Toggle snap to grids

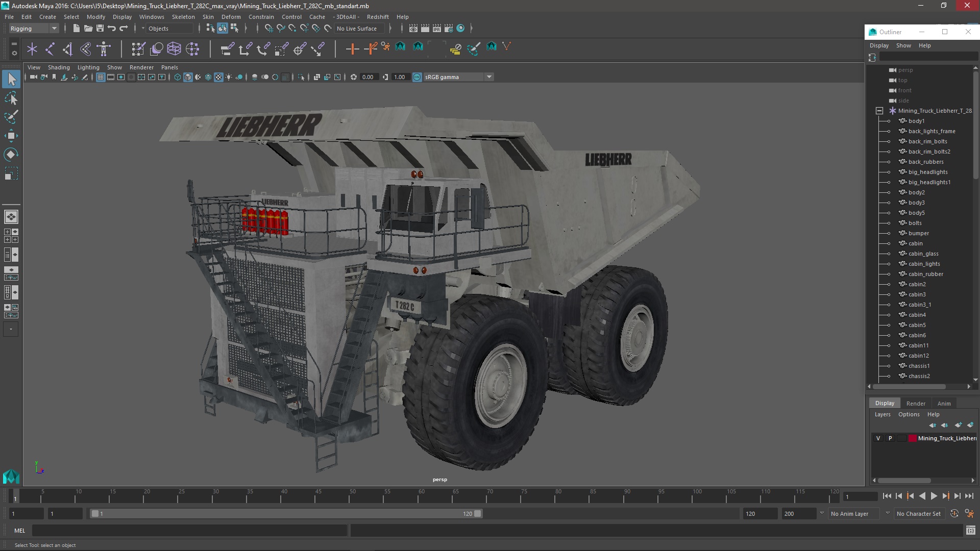pos(268,29)
